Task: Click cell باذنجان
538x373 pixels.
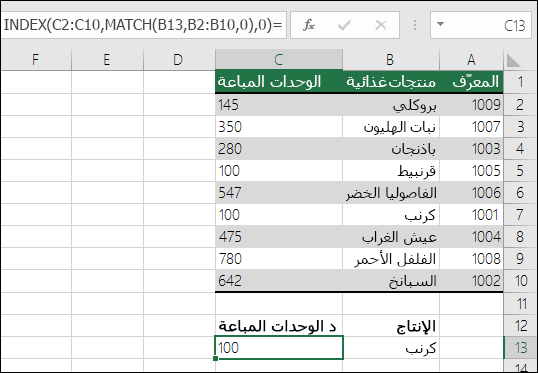Action: click(391, 149)
